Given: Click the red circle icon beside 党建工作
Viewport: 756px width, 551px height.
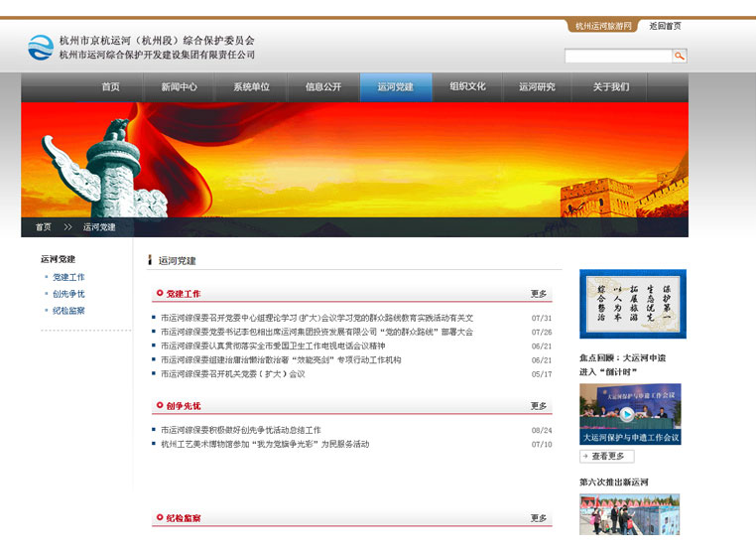Looking at the screenshot, I should pyautogui.click(x=159, y=294).
